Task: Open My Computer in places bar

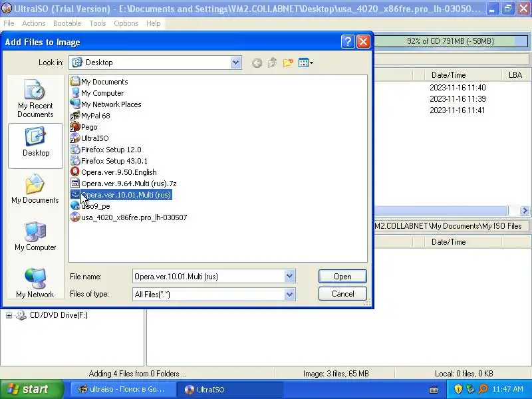Action: 35,237
